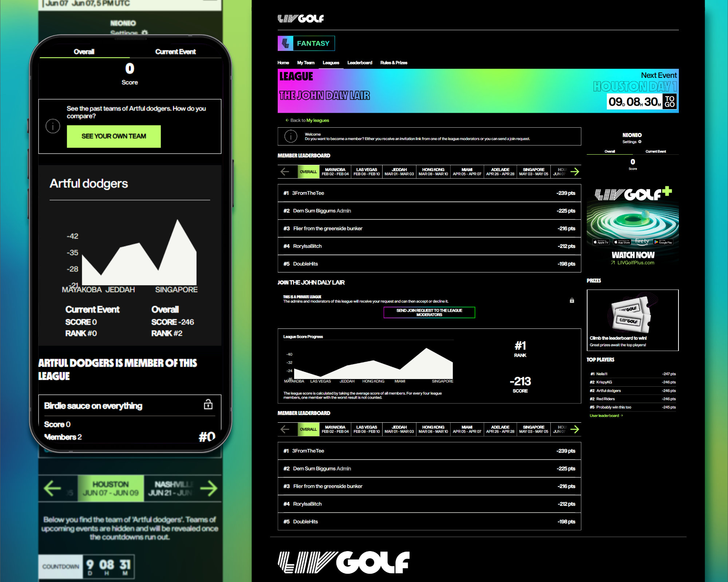Image resolution: width=728 pixels, height=582 pixels.
Task: Select JEDDAH tab in upper leaderboard
Action: click(399, 172)
